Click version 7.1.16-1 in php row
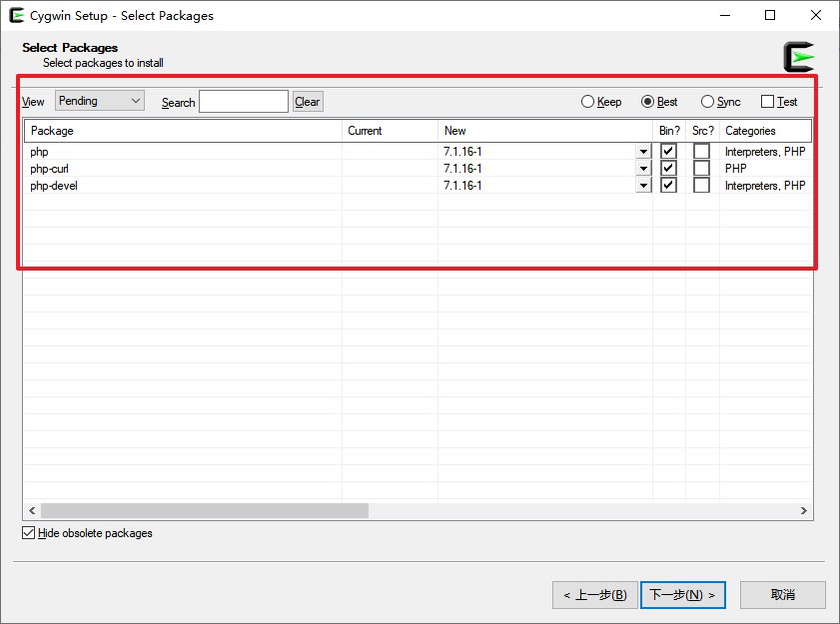 pos(462,152)
